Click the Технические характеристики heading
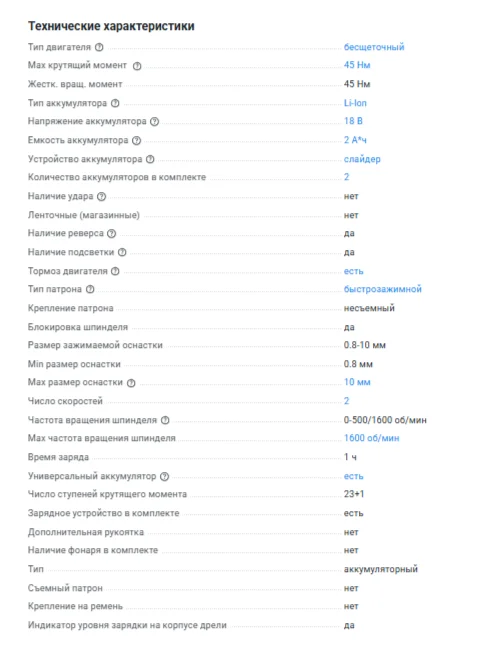The height and width of the screenshot is (655, 491). click(111, 26)
